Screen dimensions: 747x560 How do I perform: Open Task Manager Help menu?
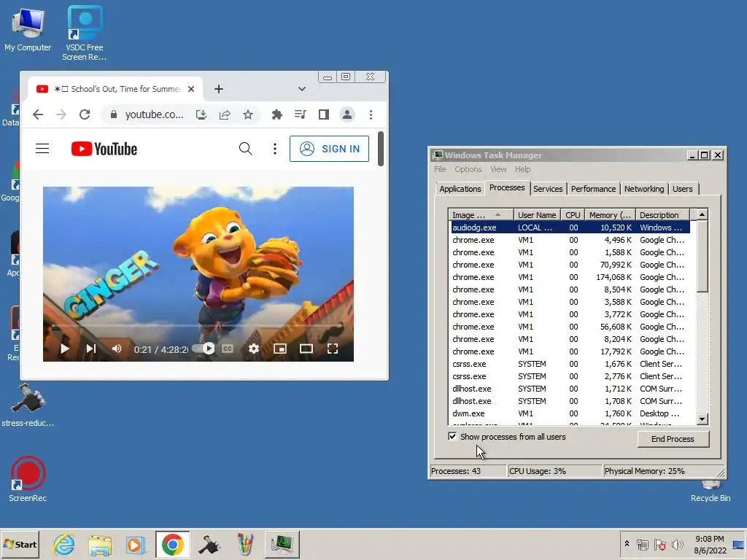click(522, 169)
